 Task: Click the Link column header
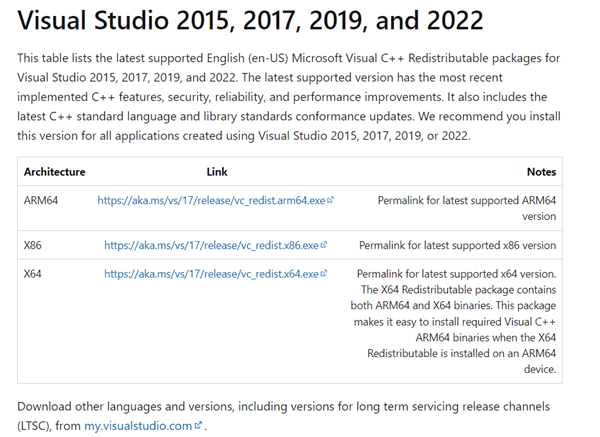[217, 172]
